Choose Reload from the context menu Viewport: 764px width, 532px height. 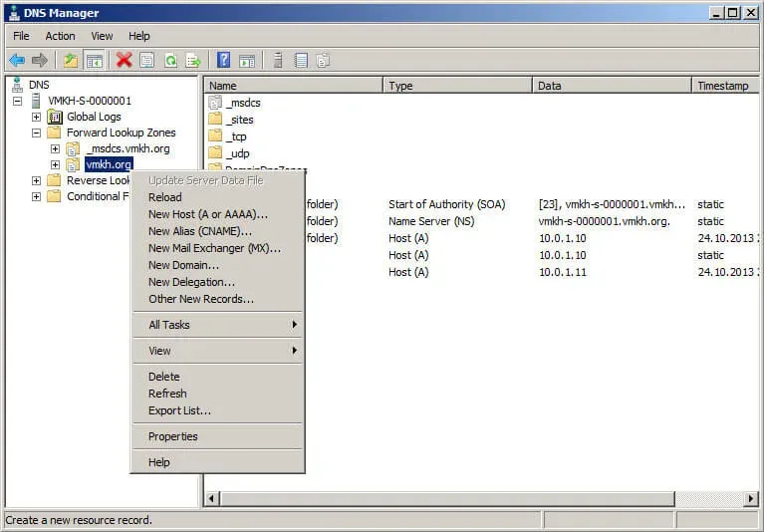(218, 197)
